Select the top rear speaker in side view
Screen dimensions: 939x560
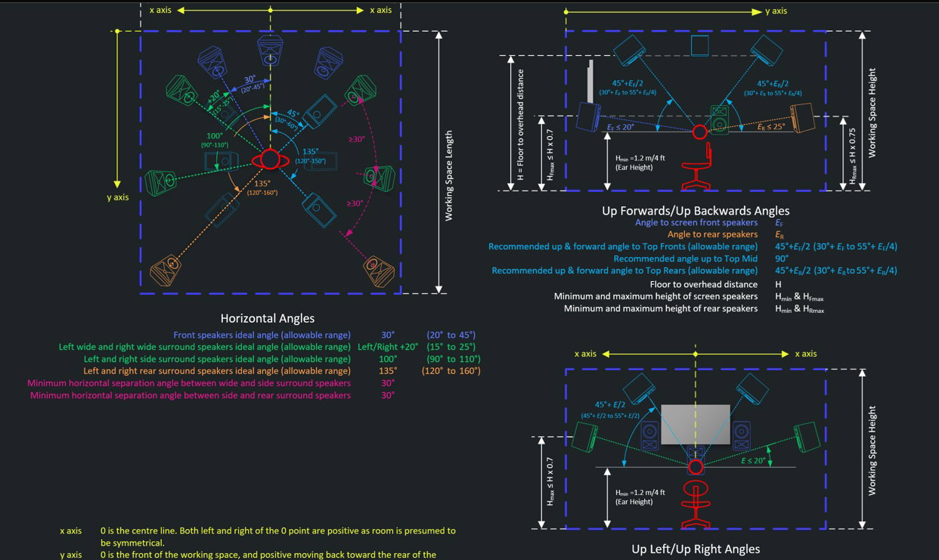point(767,50)
